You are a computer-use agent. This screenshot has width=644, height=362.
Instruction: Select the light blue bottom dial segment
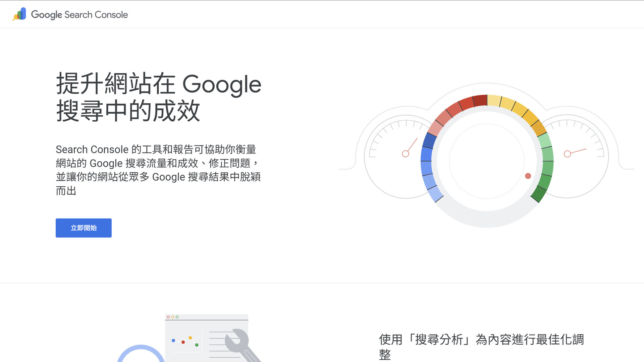[x=435, y=194]
